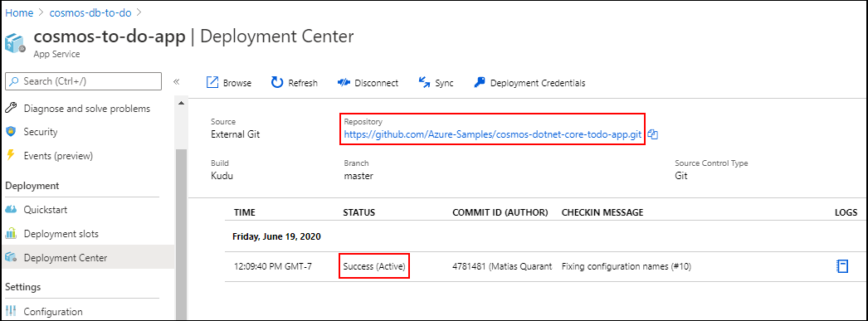Open deployment logs notebook icon
The image size is (868, 321).
click(841, 266)
